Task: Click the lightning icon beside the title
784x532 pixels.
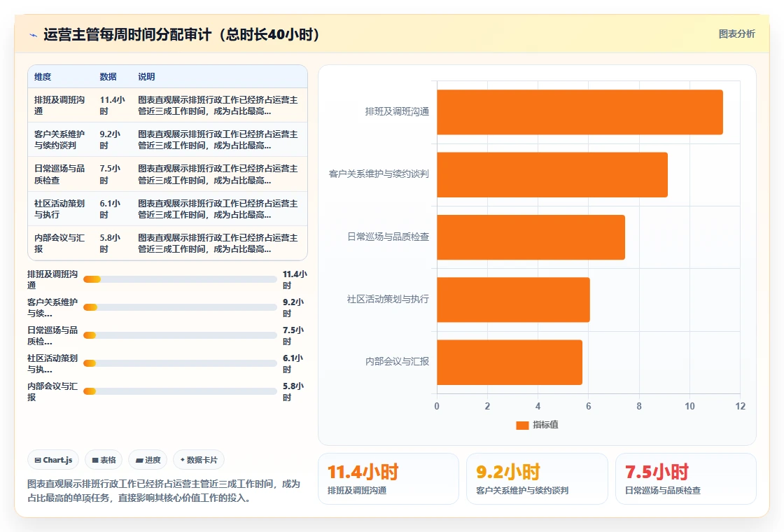Action: pos(34,35)
